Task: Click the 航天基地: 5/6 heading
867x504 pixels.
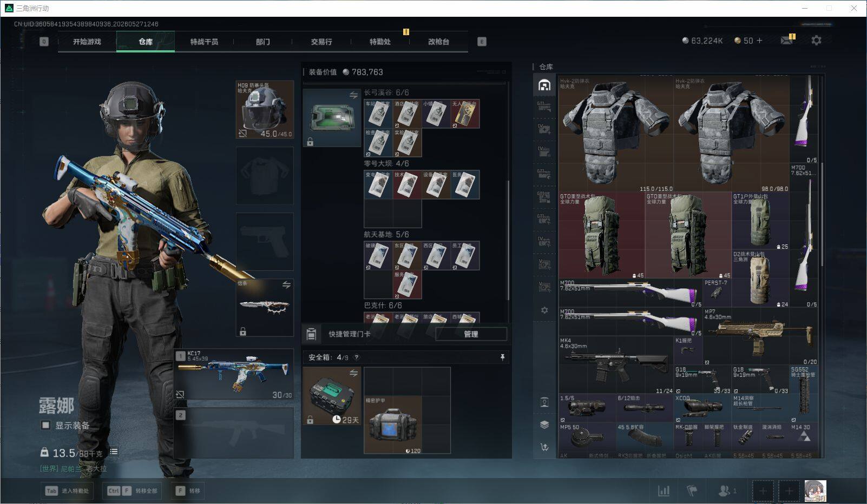Action: click(x=386, y=235)
